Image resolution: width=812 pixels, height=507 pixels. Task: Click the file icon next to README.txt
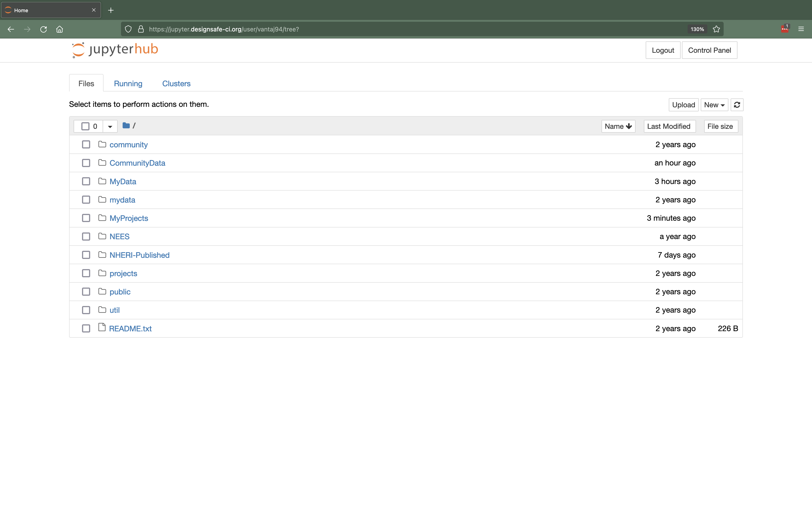(102, 328)
